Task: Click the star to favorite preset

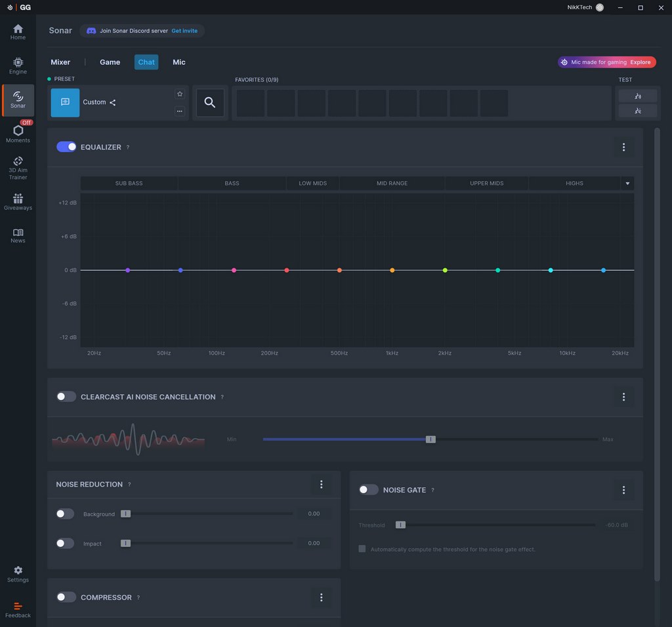Action: [180, 94]
